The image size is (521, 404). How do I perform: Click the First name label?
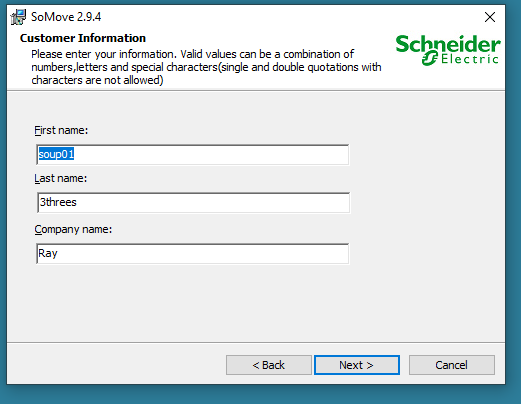pos(61,130)
